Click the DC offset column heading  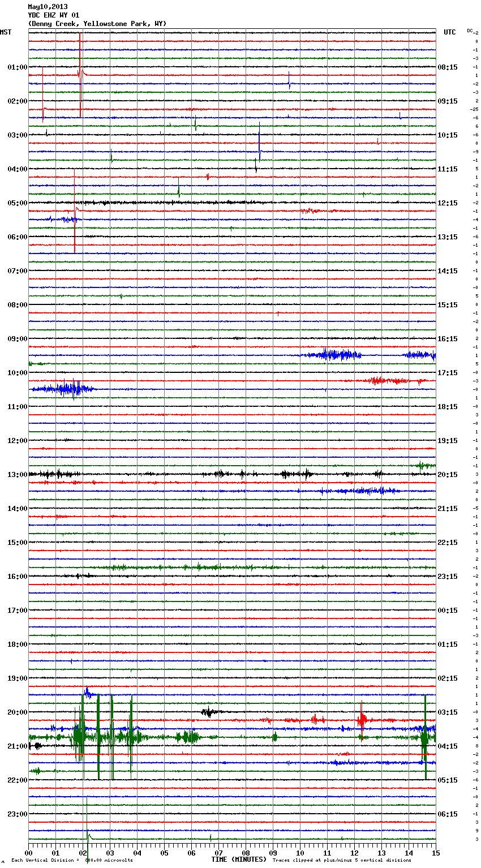click(470, 31)
